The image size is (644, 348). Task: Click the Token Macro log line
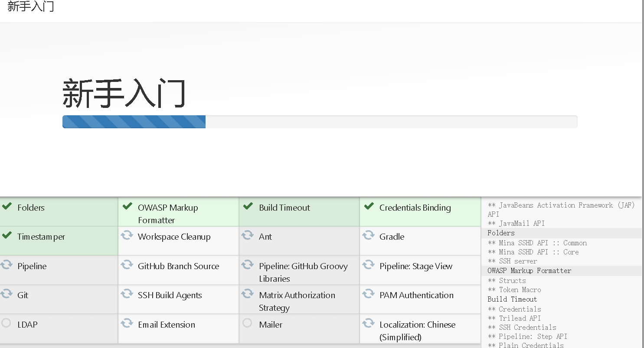(x=514, y=290)
